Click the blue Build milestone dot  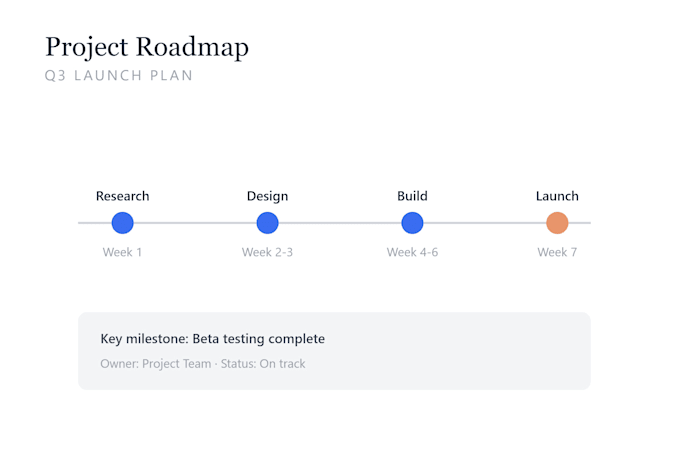pyautogui.click(x=412, y=223)
